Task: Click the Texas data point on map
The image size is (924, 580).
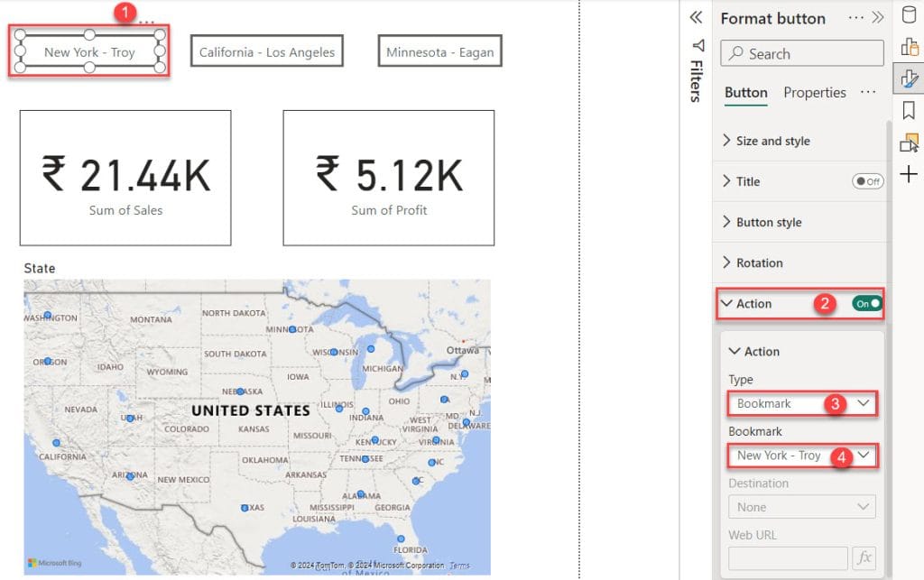Action: tap(245, 508)
